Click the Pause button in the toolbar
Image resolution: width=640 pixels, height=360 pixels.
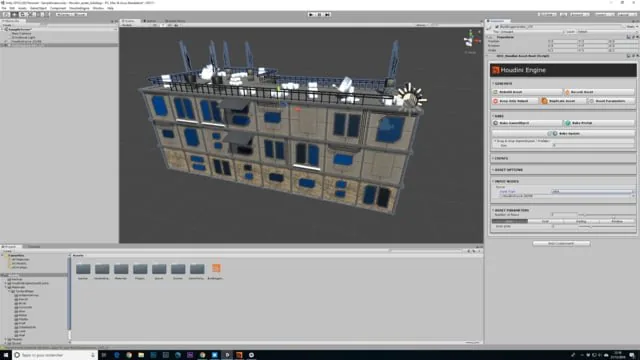tap(320, 14)
